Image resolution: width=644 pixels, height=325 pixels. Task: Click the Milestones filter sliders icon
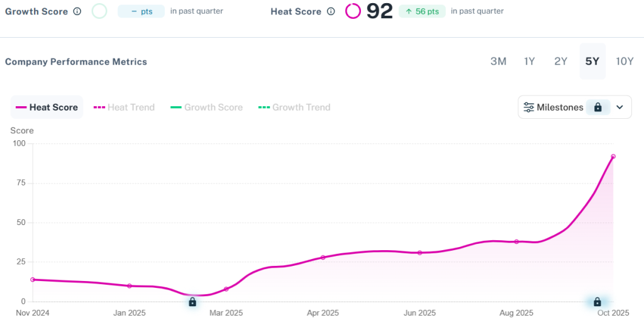pyautogui.click(x=529, y=107)
